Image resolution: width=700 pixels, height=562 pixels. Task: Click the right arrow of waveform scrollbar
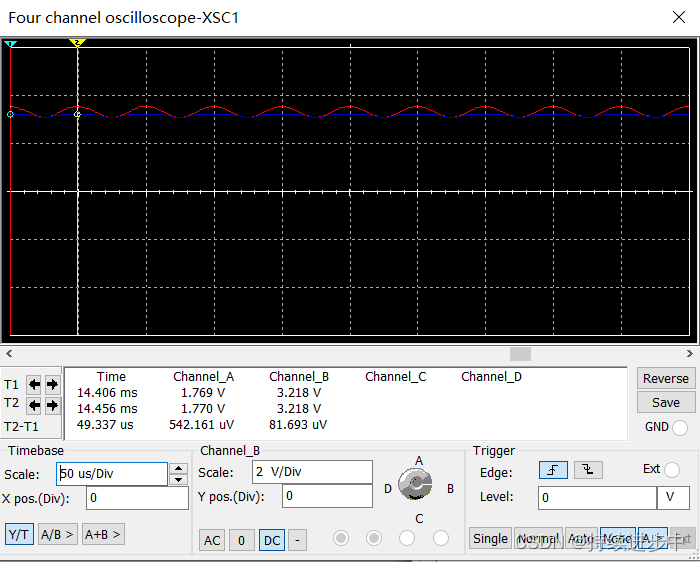tap(690, 354)
